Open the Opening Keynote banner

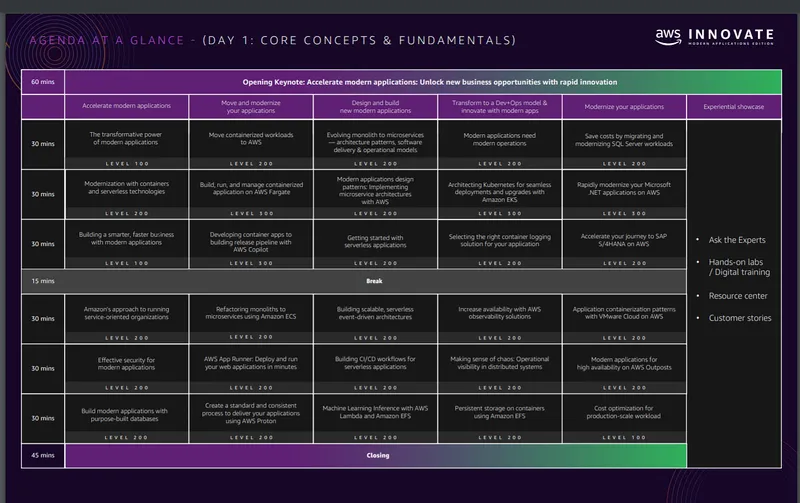pos(423,82)
